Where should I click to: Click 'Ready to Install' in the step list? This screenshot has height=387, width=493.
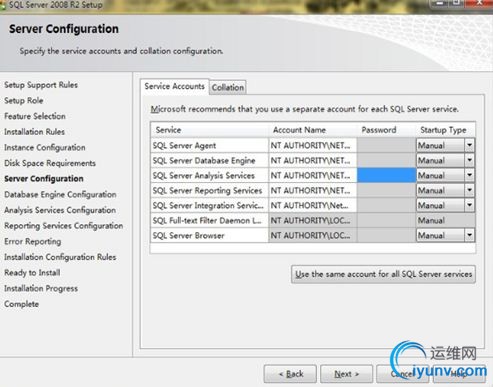pos(32,273)
